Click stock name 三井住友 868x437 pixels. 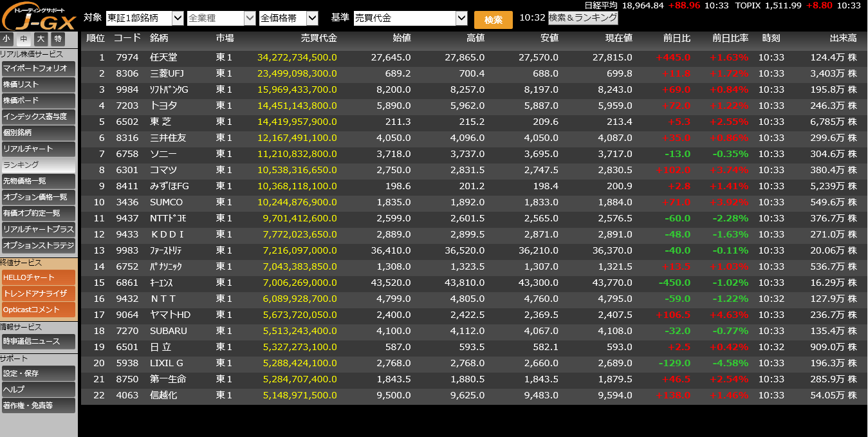coord(168,138)
